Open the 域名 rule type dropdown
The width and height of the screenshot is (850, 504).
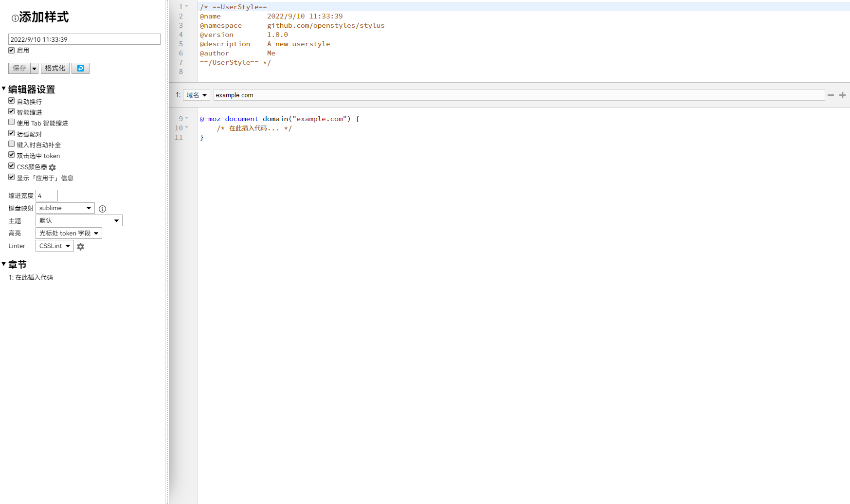197,95
